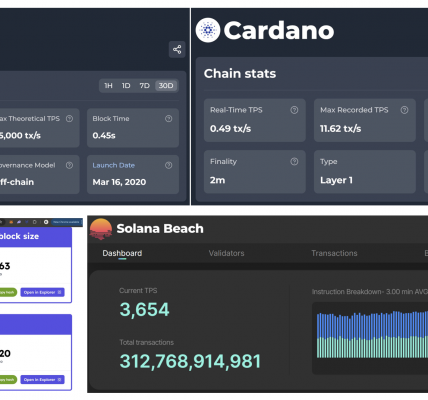Click the share icon above the stats panel
Image resolution: width=428 pixels, height=400 pixels.
point(177,50)
